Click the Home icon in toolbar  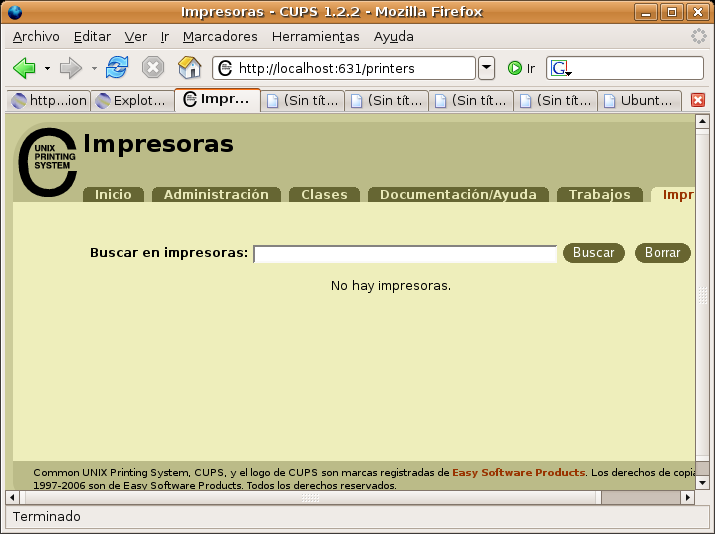point(189,68)
